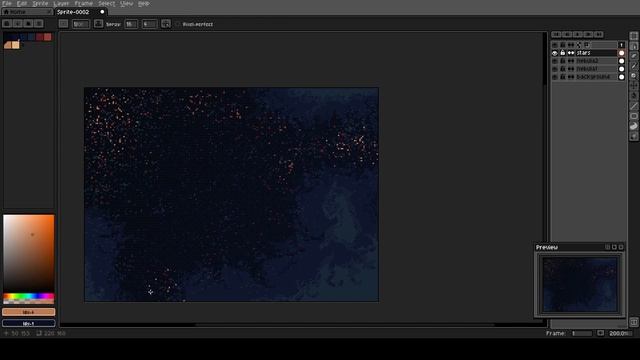Click inside the saturation-value color picker
Viewport: 640px width, 360px height.
coord(29,253)
